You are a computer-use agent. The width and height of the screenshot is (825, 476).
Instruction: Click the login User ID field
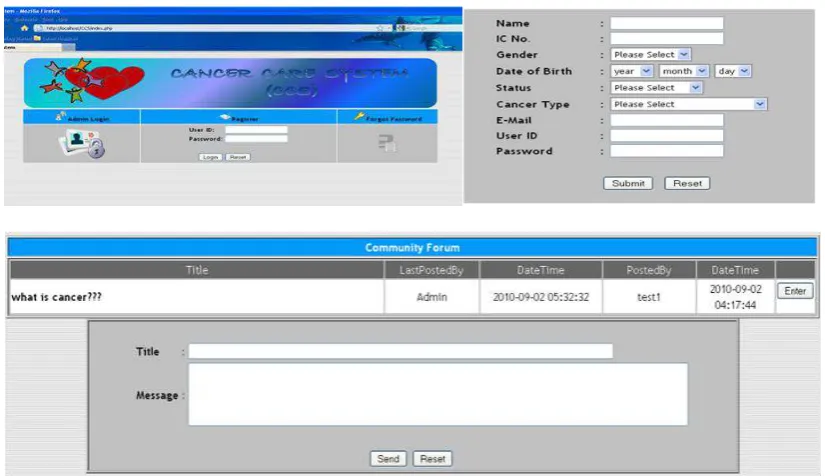click(x=256, y=129)
